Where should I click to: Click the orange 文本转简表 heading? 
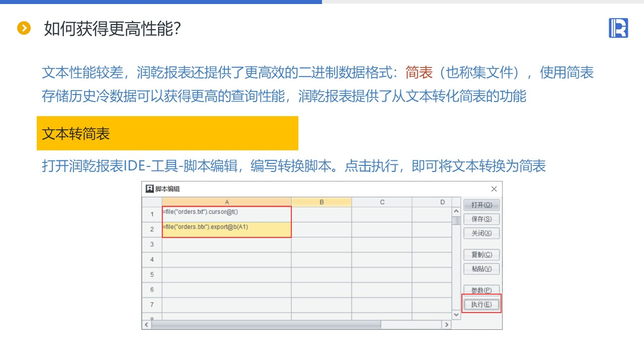click(x=168, y=133)
